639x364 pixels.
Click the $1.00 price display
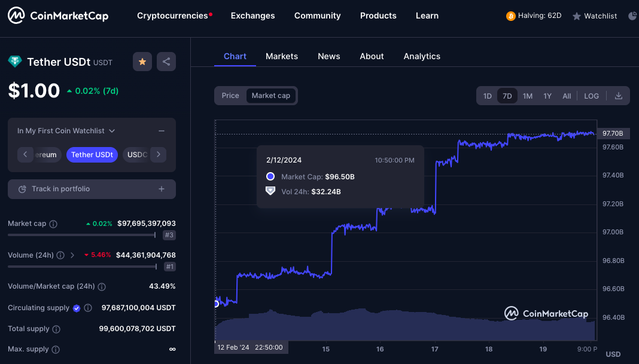[x=34, y=91]
